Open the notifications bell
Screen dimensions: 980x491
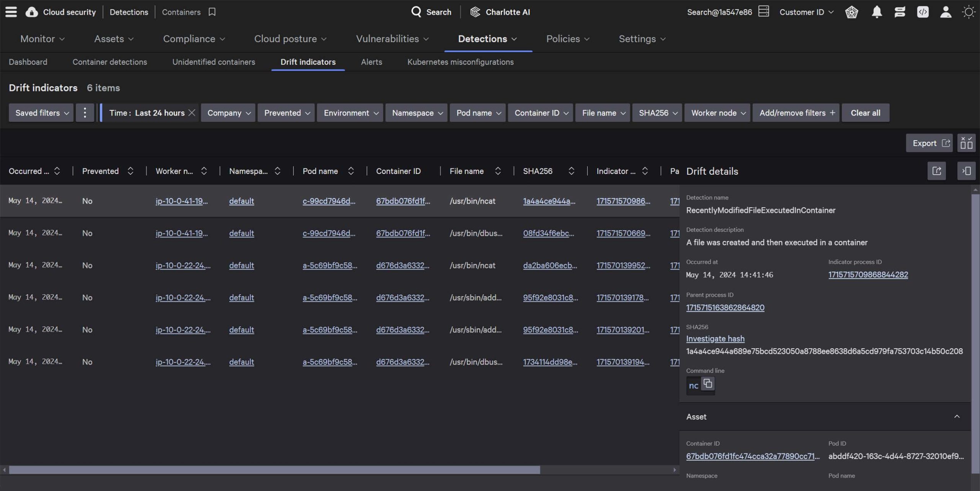click(877, 12)
